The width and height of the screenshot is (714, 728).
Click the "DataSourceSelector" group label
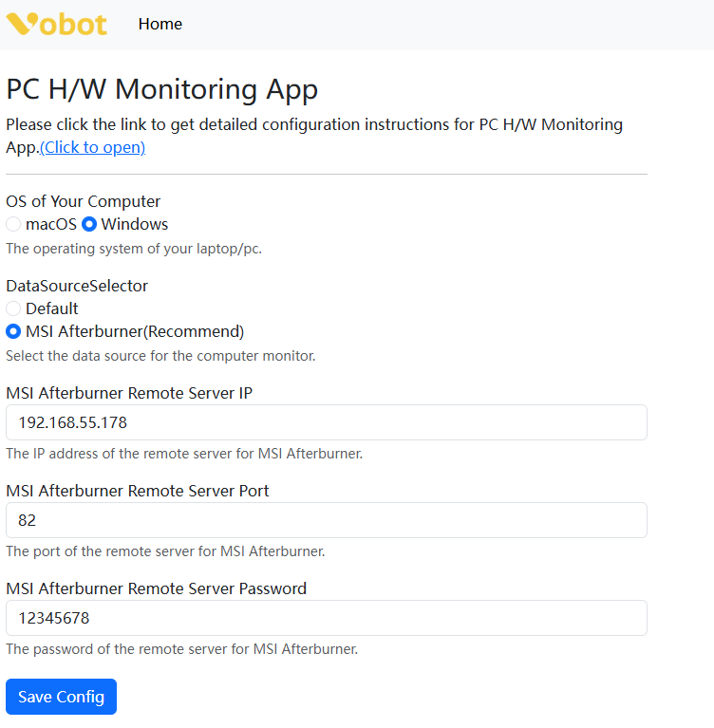tap(77, 286)
